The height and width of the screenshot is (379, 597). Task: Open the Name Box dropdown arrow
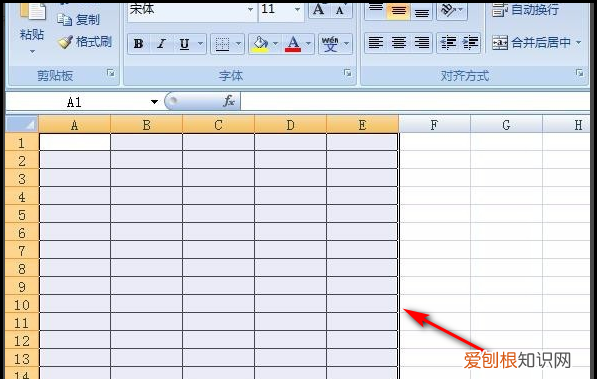click(x=154, y=102)
